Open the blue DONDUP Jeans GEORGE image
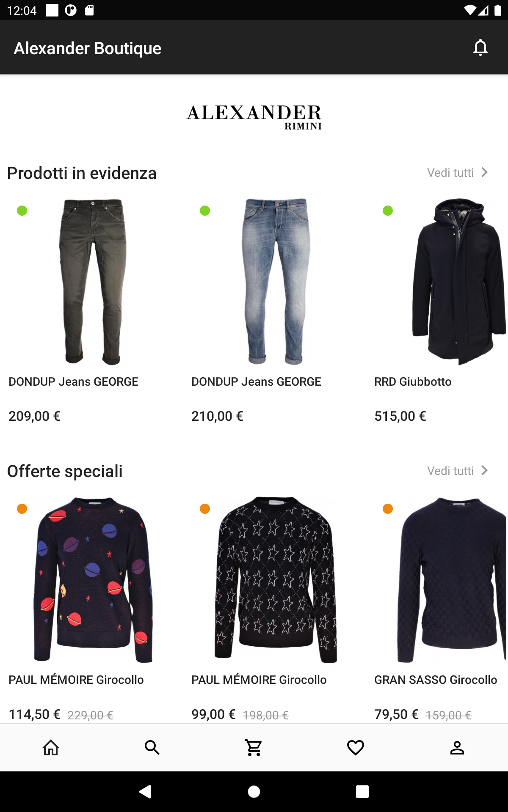This screenshot has height=812, width=508. point(276,282)
